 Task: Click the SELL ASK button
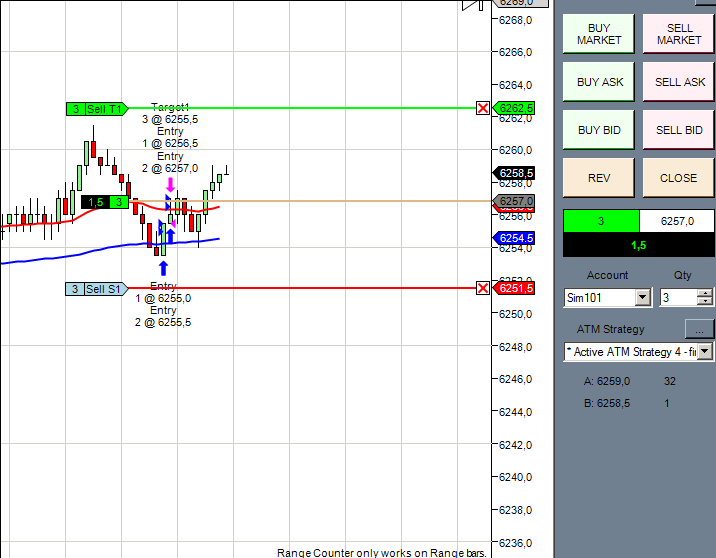click(679, 82)
